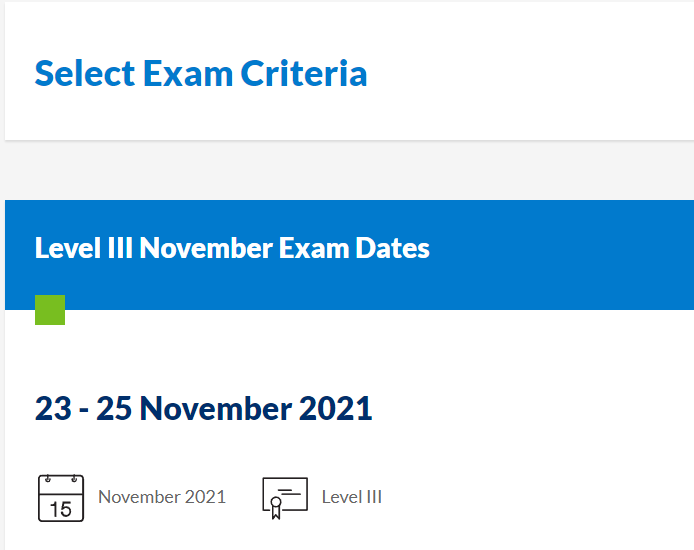The width and height of the screenshot is (694, 550).
Task: Click the lines on the certificate icon
Action: coord(288,491)
